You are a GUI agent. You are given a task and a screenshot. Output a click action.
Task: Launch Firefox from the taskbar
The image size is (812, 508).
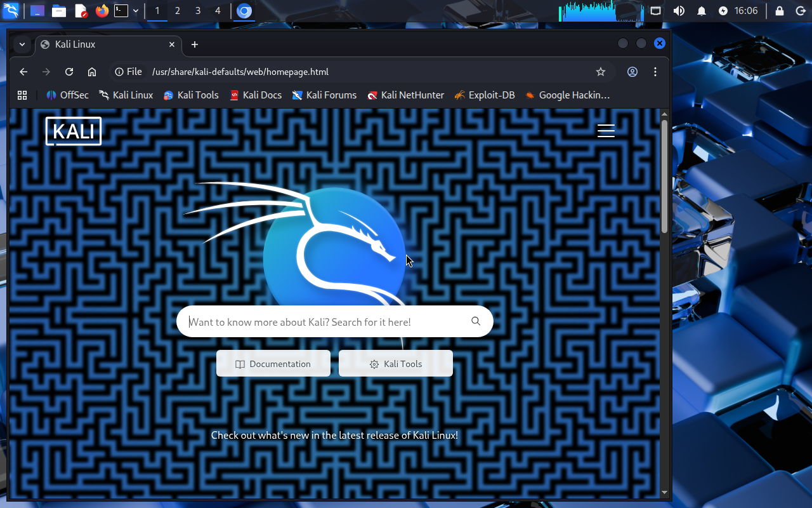(101, 11)
